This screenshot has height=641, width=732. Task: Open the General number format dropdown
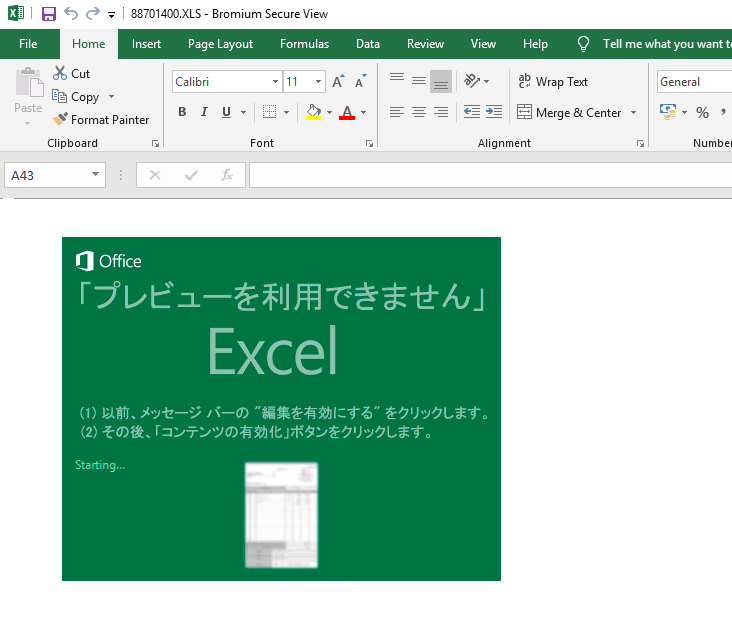[694, 82]
